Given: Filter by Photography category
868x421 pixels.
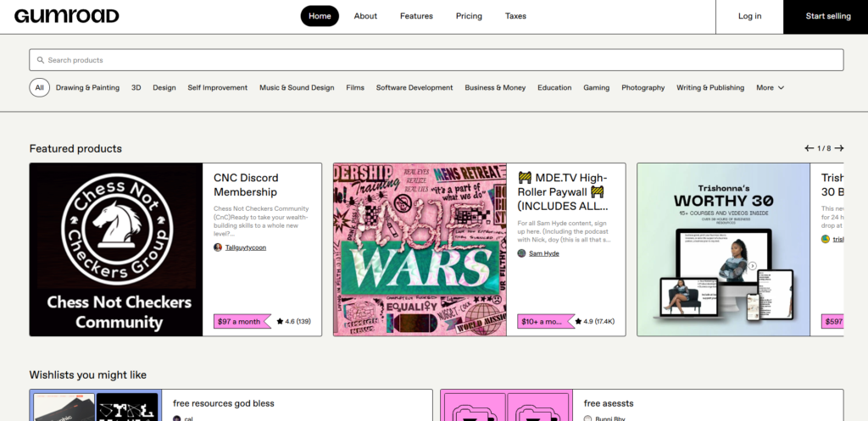Looking at the screenshot, I should (643, 87).
